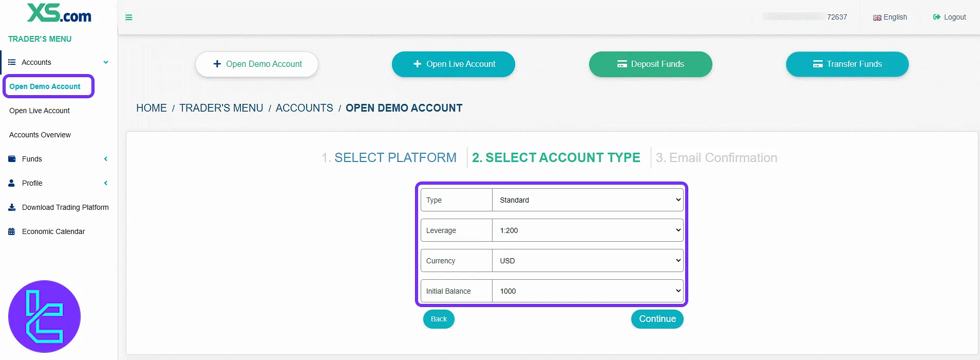Click the TRADER'S MENU breadcrumb link
The image size is (980, 360).
coord(221,108)
